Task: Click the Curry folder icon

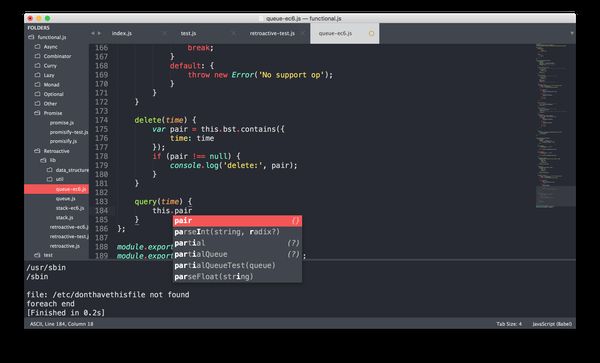Action: pyautogui.click(x=38, y=65)
